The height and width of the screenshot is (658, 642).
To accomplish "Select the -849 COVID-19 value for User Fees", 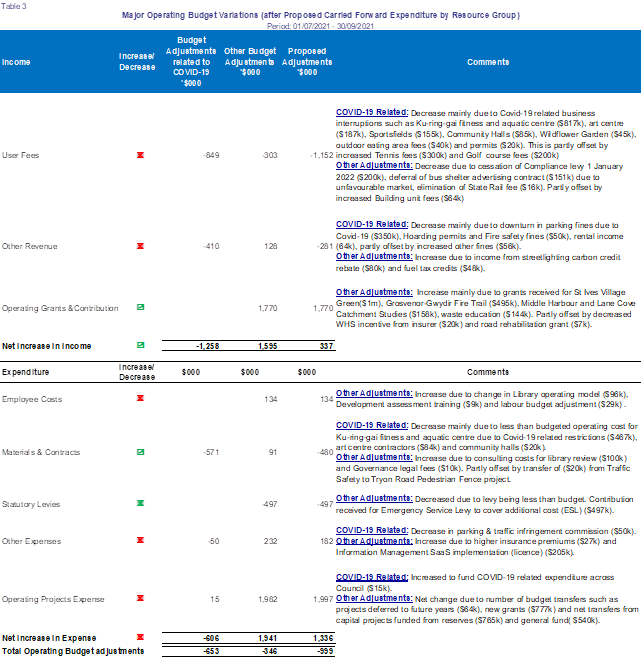I will tap(211, 155).
